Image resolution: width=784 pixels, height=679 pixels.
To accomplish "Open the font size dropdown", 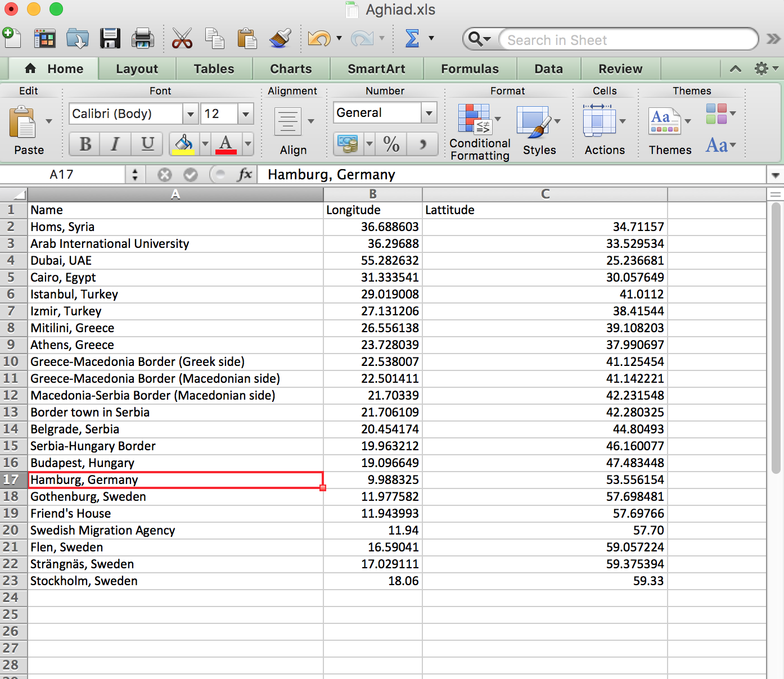I will point(246,114).
